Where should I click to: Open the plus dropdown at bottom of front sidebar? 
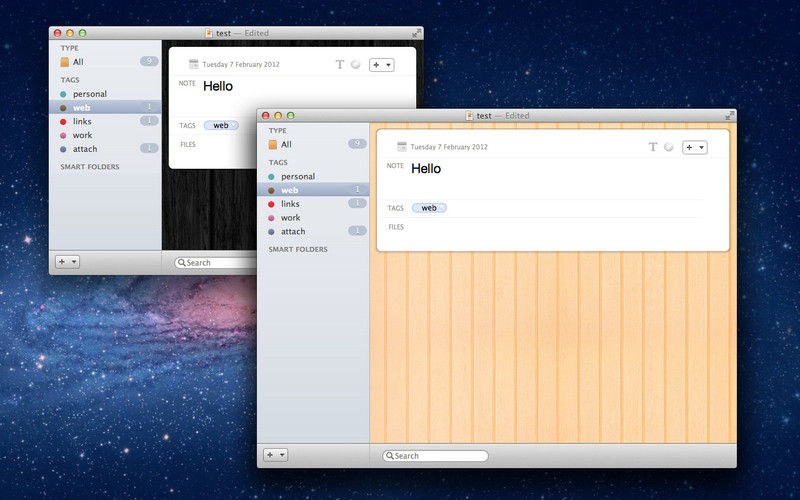[275, 454]
